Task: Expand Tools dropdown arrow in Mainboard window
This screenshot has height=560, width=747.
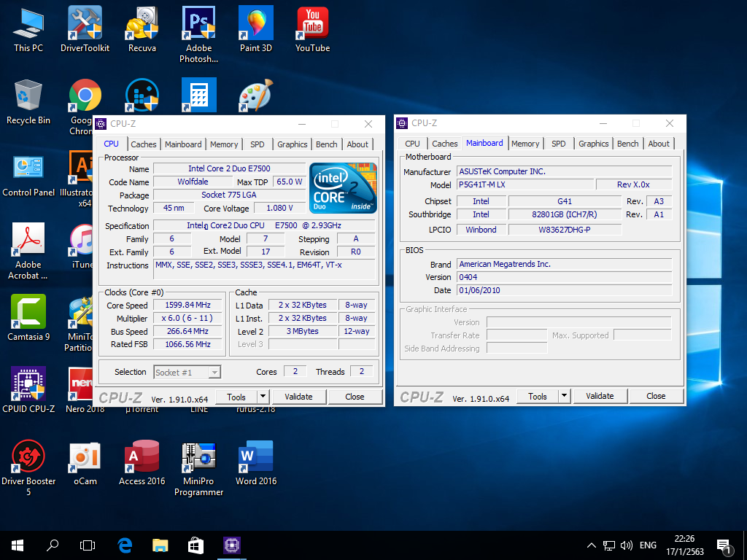Action: coord(564,396)
